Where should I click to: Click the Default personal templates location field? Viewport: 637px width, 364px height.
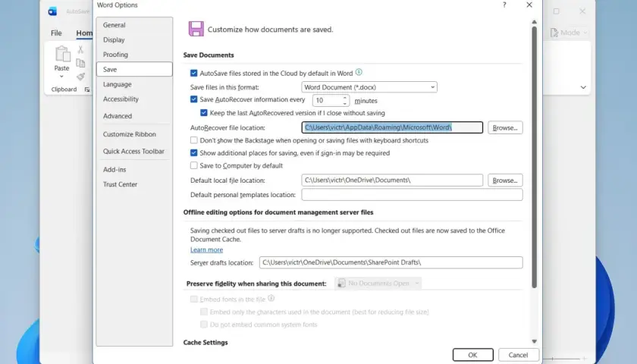tap(412, 195)
